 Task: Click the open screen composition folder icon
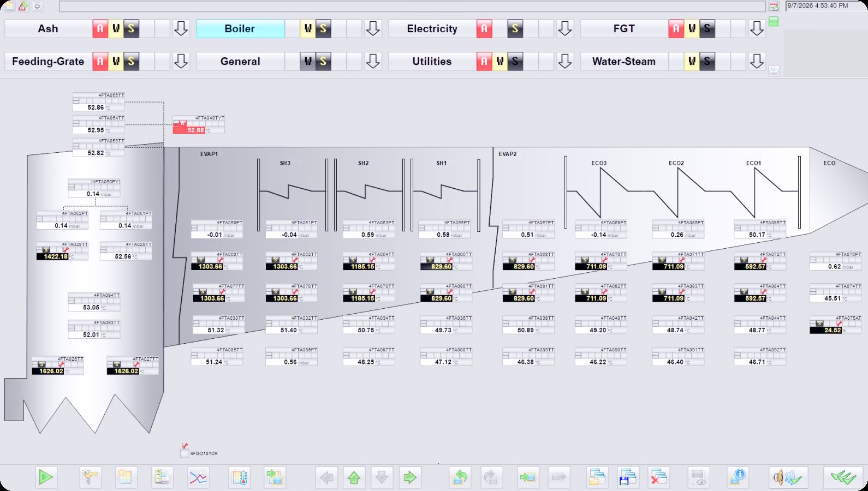point(597,477)
